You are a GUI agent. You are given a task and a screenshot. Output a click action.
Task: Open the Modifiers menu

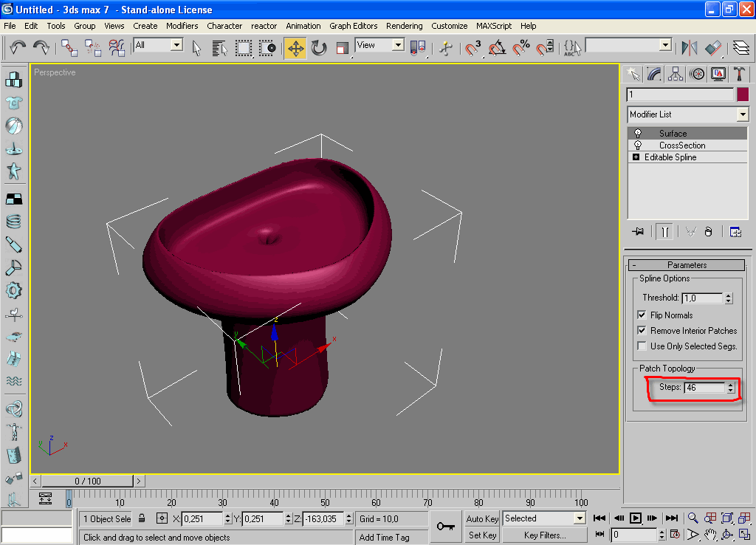(182, 26)
